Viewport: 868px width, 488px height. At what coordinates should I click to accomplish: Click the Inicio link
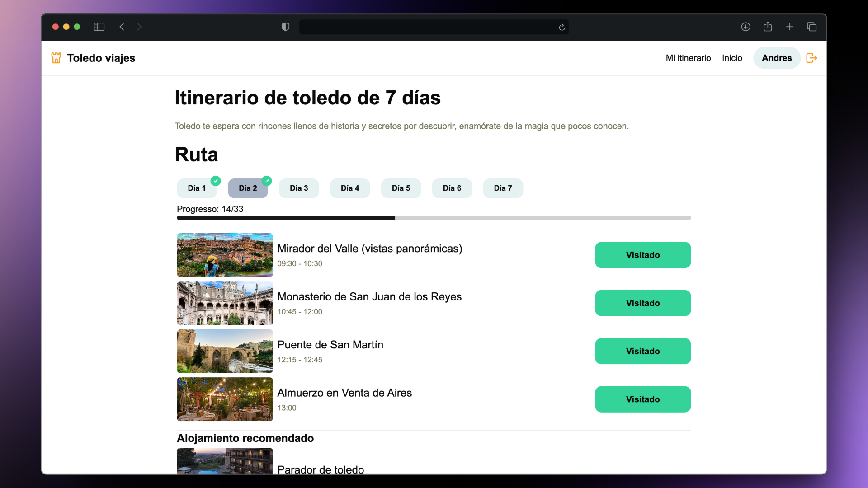pos(732,58)
